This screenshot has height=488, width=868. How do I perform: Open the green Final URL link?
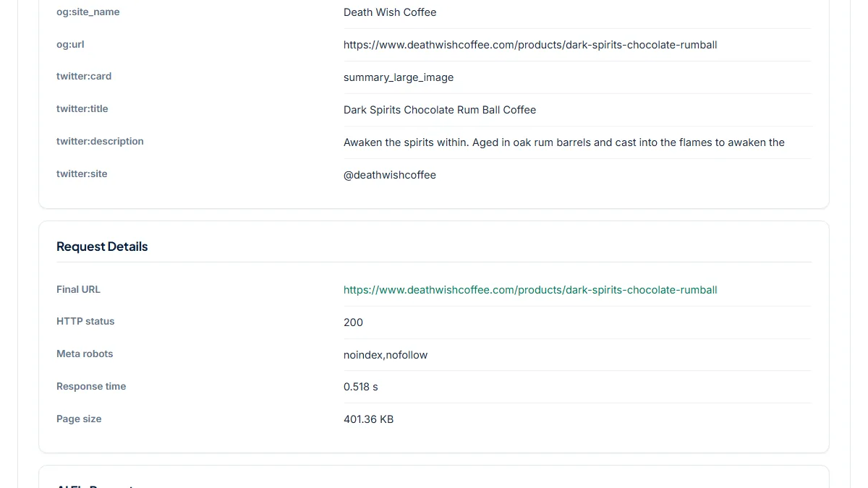[x=530, y=290]
